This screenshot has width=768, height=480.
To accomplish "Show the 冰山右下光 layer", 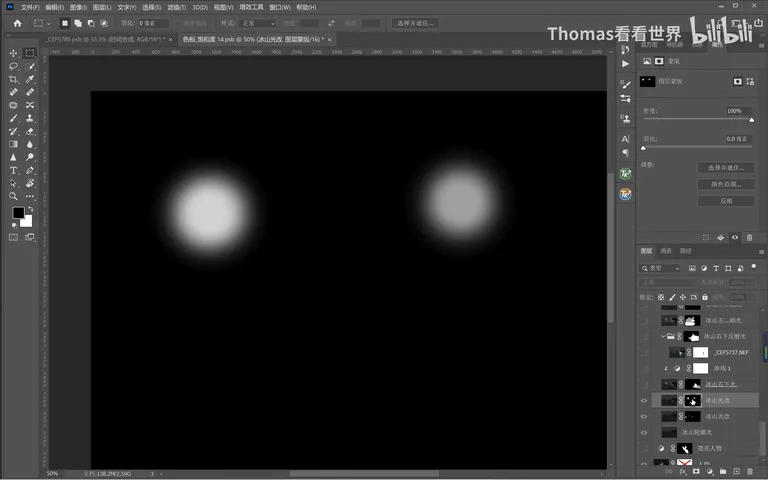I will (x=644, y=384).
